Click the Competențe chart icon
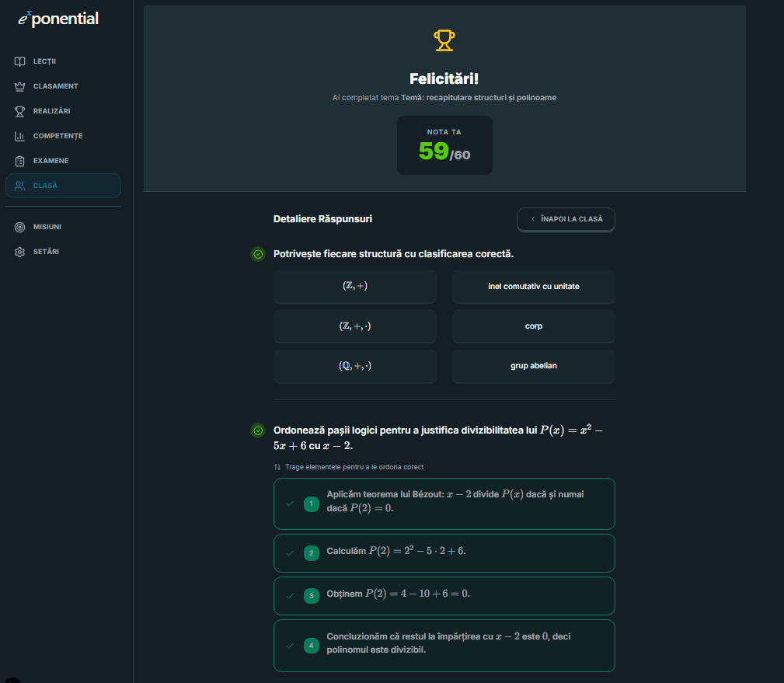Screen dimensions: 784x683 point(19,136)
